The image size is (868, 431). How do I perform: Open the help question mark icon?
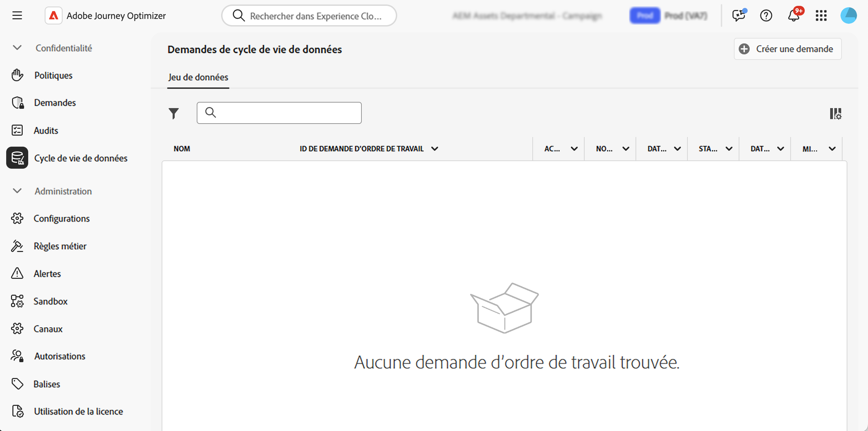tap(766, 15)
